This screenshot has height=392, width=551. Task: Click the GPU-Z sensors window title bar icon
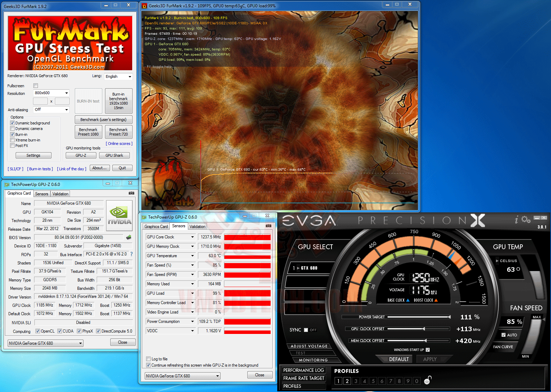coord(144,217)
